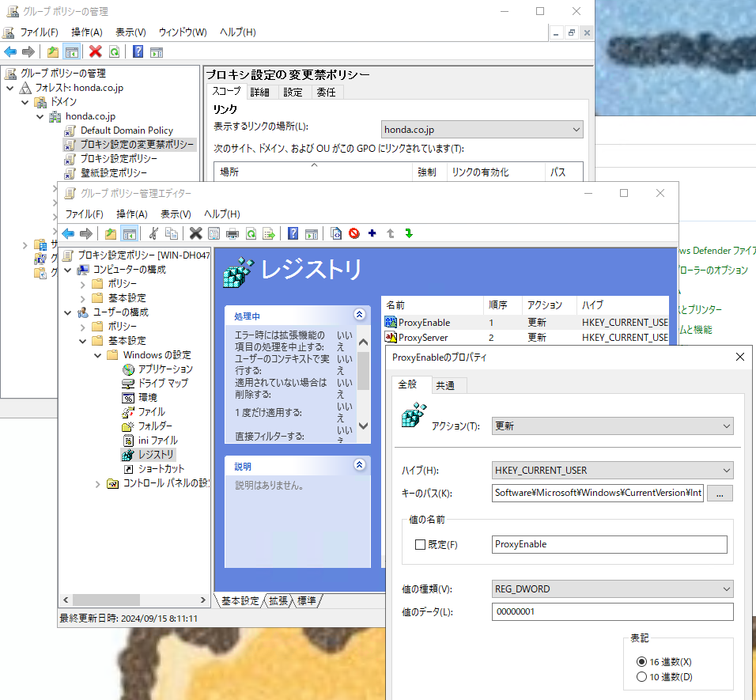Click editor tree horizontal scrollbar right arrow
Image resolution: width=756 pixels, height=700 pixels.
coord(203,600)
